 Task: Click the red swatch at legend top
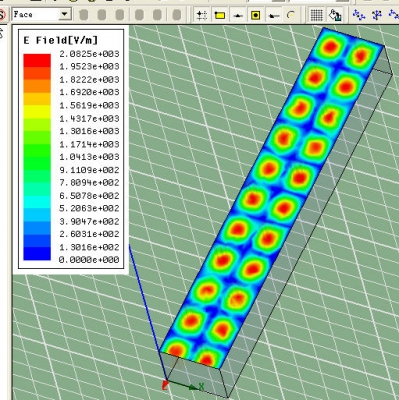37,60
